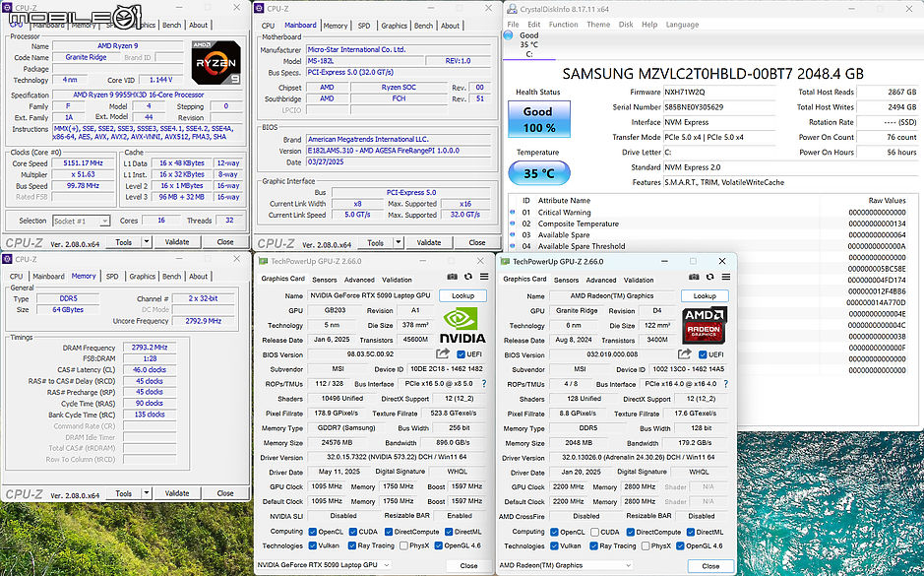Click BIOS share icon next to 032.019.000.008
924x576 pixels.
[x=684, y=353]
